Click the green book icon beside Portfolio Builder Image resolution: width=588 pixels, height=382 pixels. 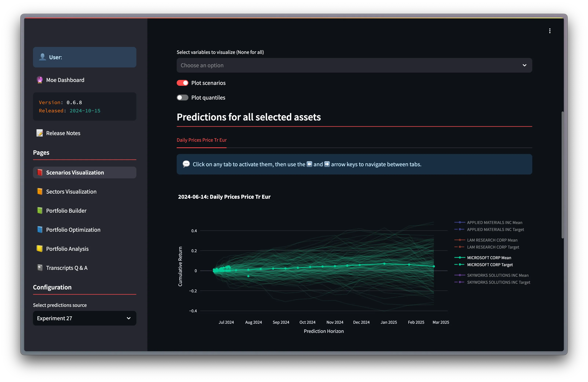40,210
